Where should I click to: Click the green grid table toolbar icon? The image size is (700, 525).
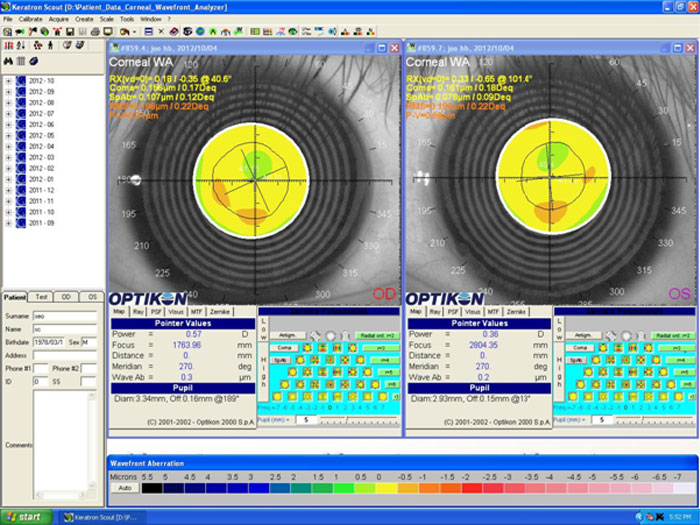(255, 32)
